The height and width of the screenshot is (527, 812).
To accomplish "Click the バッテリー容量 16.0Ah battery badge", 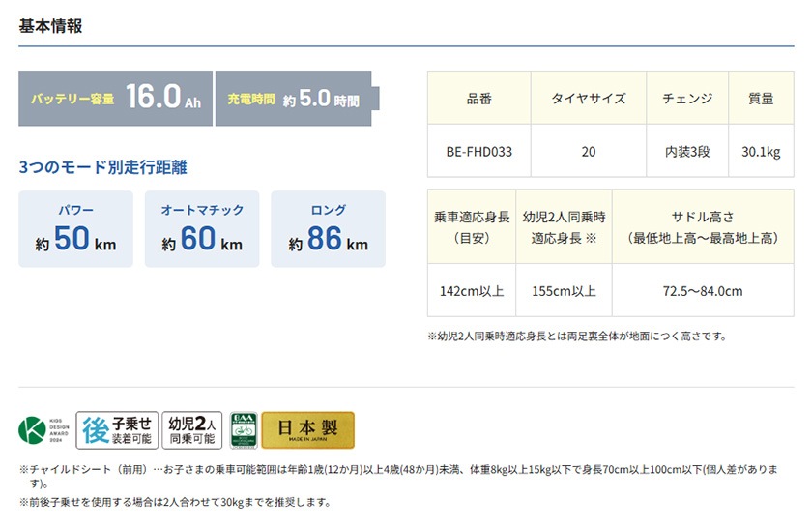I will point(115,98).
